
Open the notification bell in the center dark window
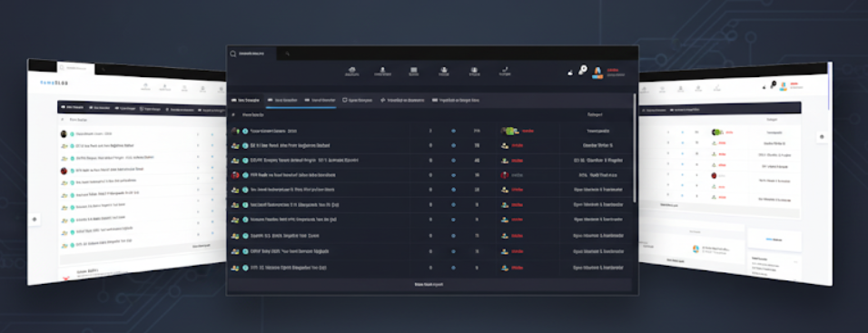(x=571, y=73)
